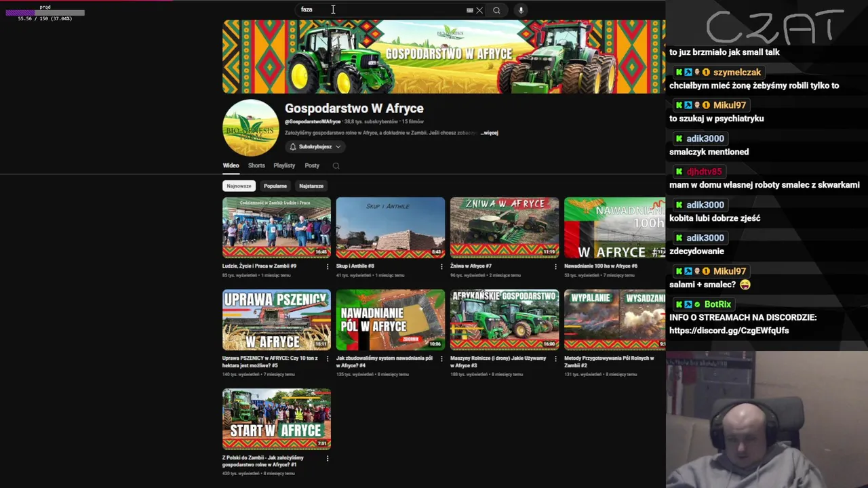The width and height of the screenshot is (868, 488).
Task: Click title 'Żniwa w Afryce #7'
Action: [471, 266]
